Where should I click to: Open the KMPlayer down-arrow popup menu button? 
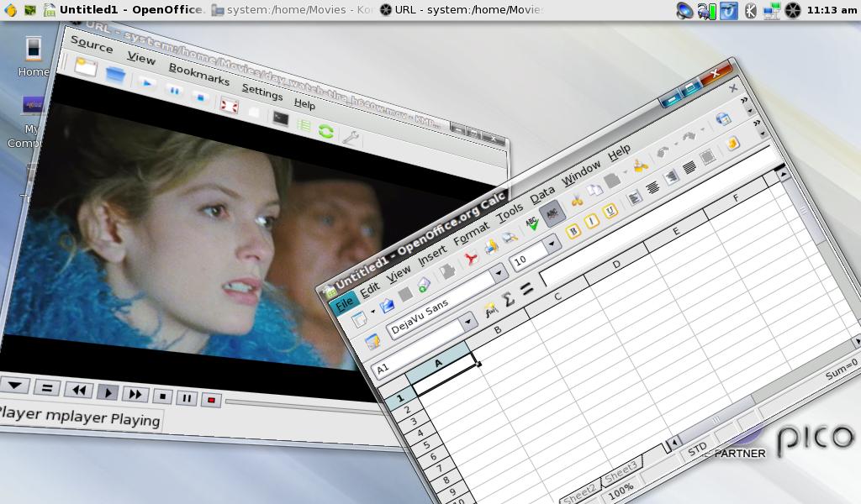15,386
